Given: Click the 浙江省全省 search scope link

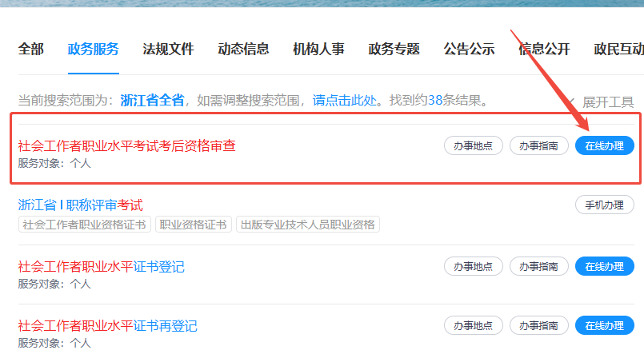Looking at the screenshot, I should pos(152,100).
